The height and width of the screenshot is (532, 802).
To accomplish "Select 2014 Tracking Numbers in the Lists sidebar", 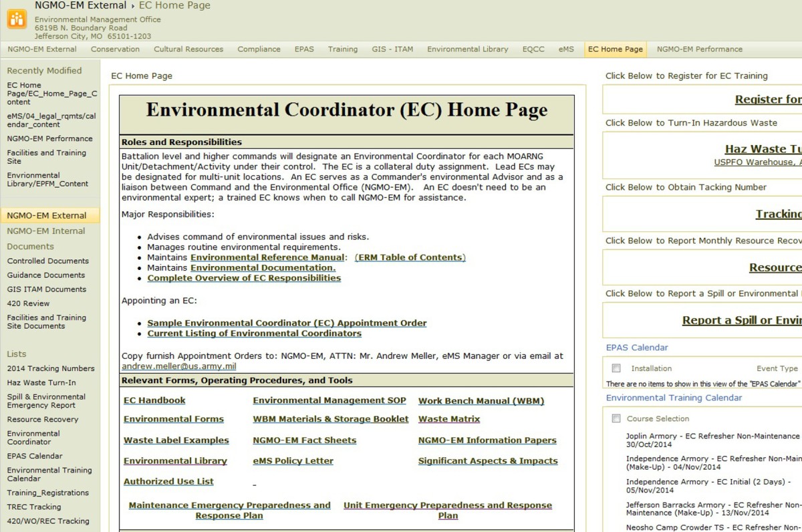I will point(49,368).
